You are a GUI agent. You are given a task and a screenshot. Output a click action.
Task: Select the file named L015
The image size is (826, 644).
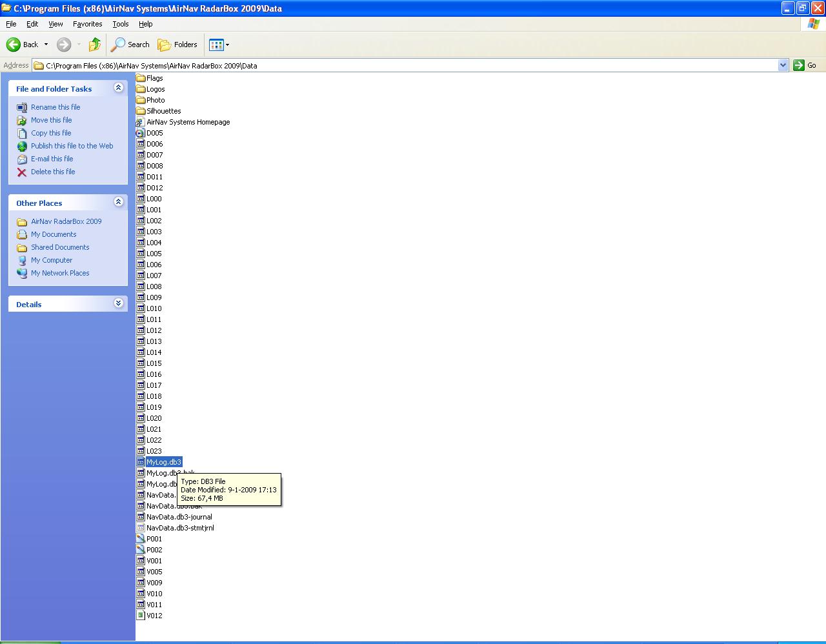(x=154, y=363)
